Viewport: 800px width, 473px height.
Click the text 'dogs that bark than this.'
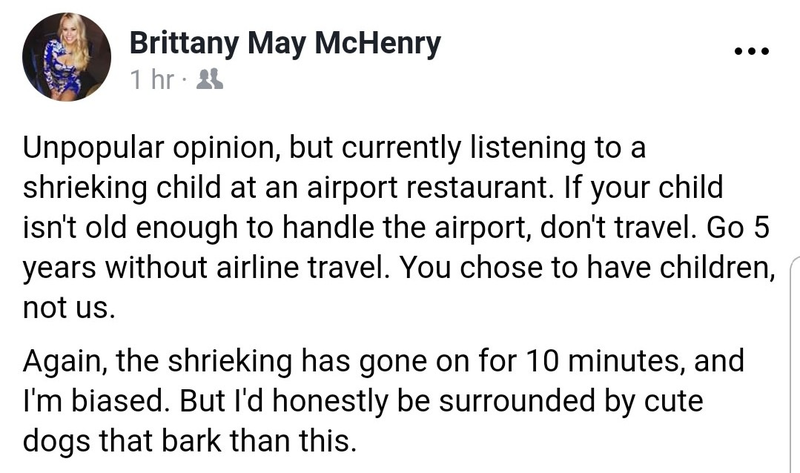coord(189,441)
